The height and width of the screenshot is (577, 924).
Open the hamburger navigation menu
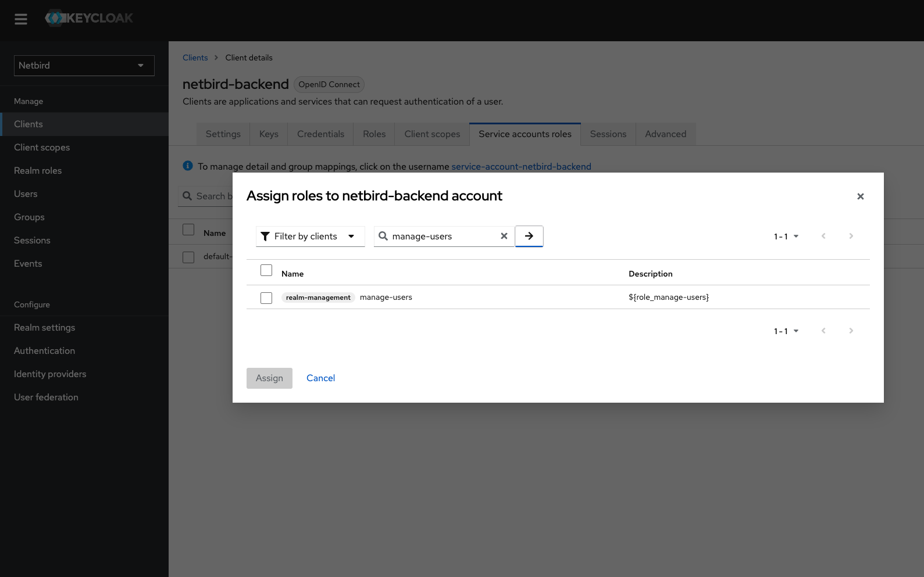tap(21, 19)
